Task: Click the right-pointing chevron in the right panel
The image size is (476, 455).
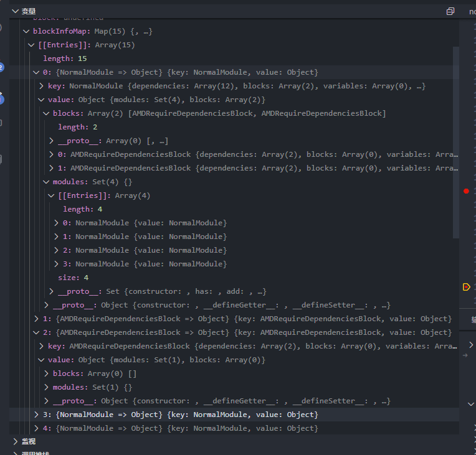Action: click(471, 345)
